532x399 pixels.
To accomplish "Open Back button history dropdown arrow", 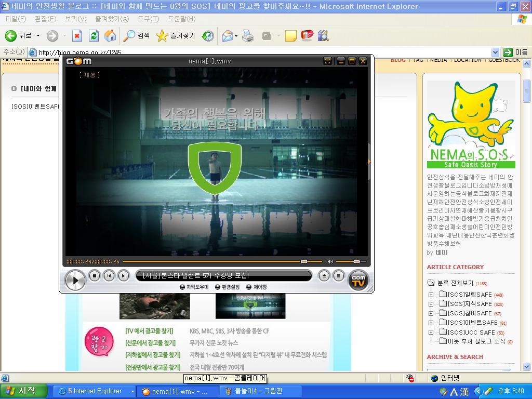I will (38, 36).
